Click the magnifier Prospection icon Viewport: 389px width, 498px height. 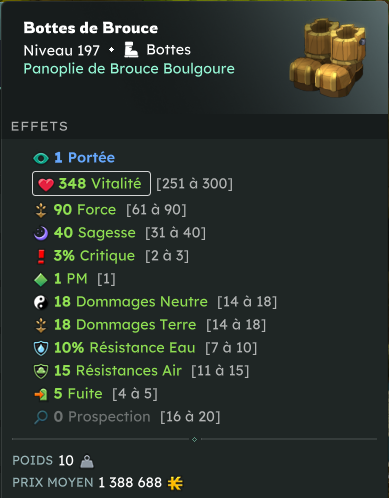(x=41, y=417)
